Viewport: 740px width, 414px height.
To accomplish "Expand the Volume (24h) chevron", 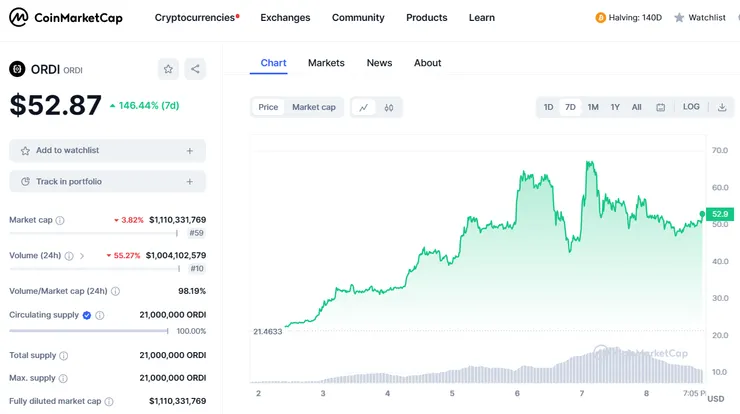I will pyautogui.click(x=82, y=256).
